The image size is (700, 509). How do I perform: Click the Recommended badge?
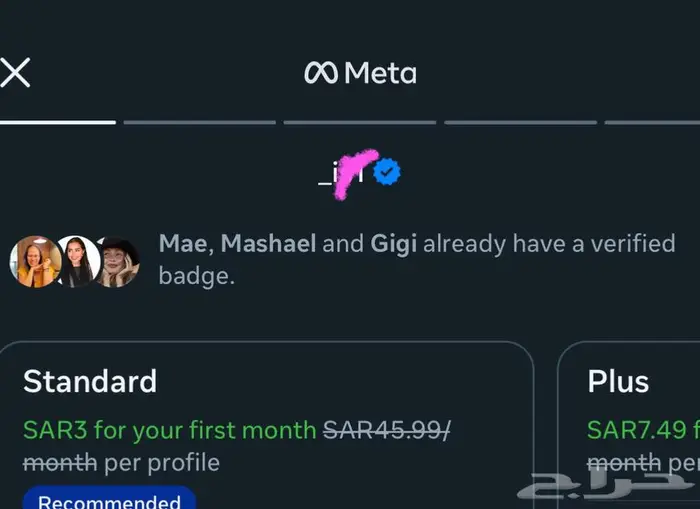[x=109, y=499]
